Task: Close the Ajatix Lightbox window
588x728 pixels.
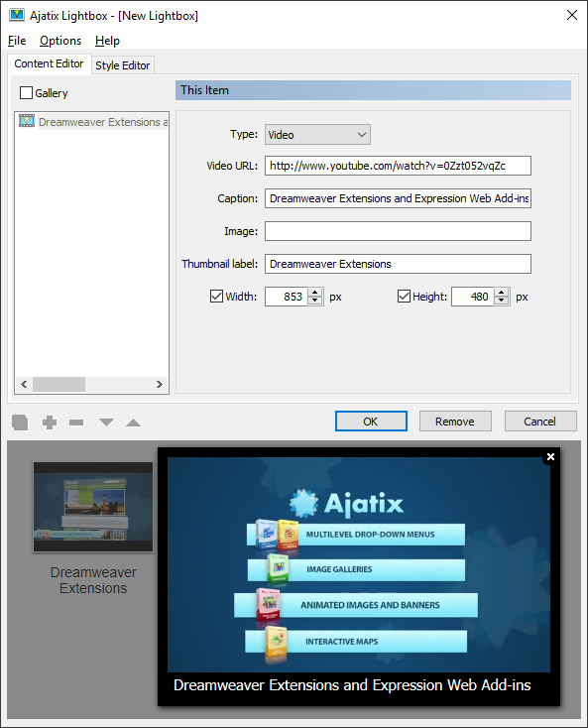Action: tap(572, 15)
